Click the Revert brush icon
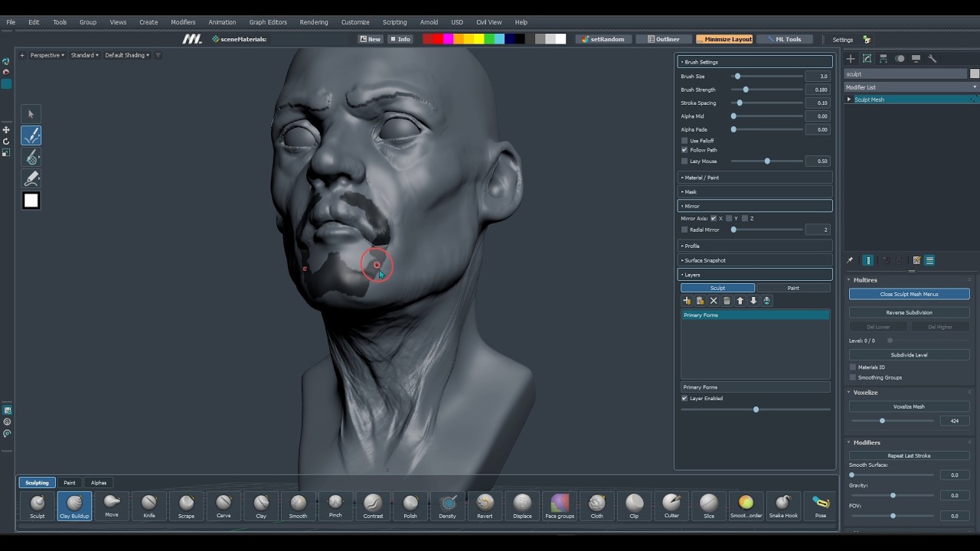This screenshot has height=551, width=980. [485, 506]
